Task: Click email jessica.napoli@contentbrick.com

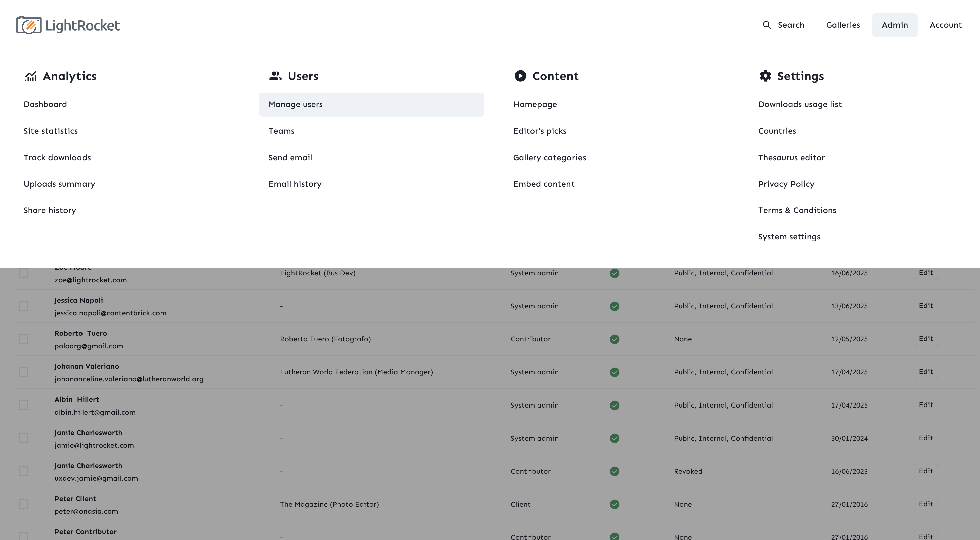Action: 110,313
